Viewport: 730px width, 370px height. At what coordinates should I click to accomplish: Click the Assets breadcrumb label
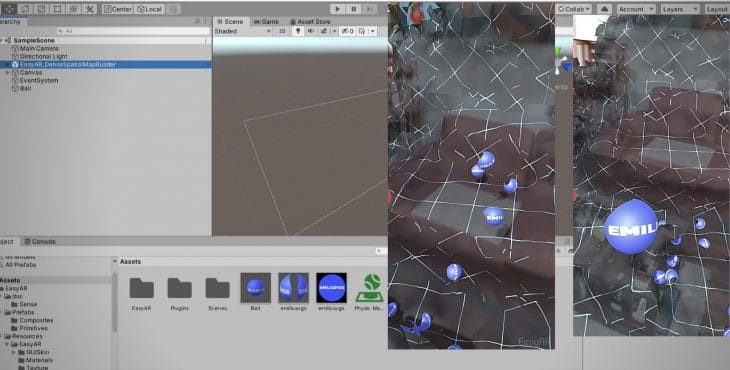130,262
